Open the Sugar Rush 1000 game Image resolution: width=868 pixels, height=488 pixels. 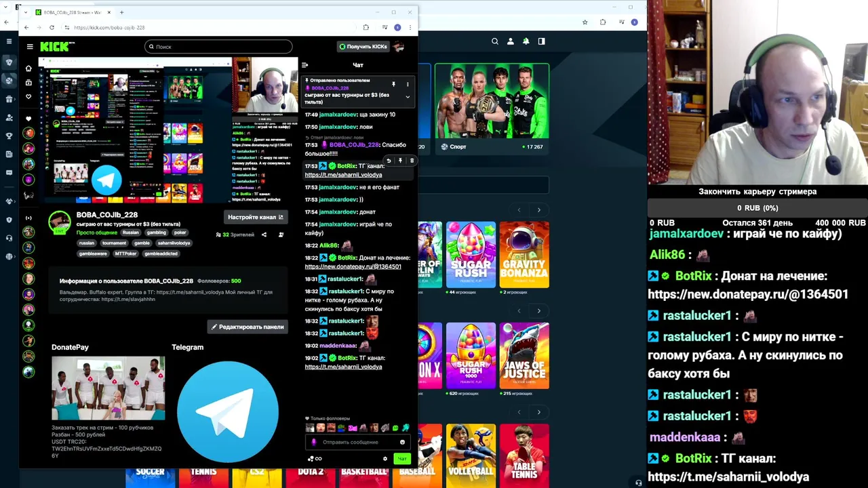[471, 356]
